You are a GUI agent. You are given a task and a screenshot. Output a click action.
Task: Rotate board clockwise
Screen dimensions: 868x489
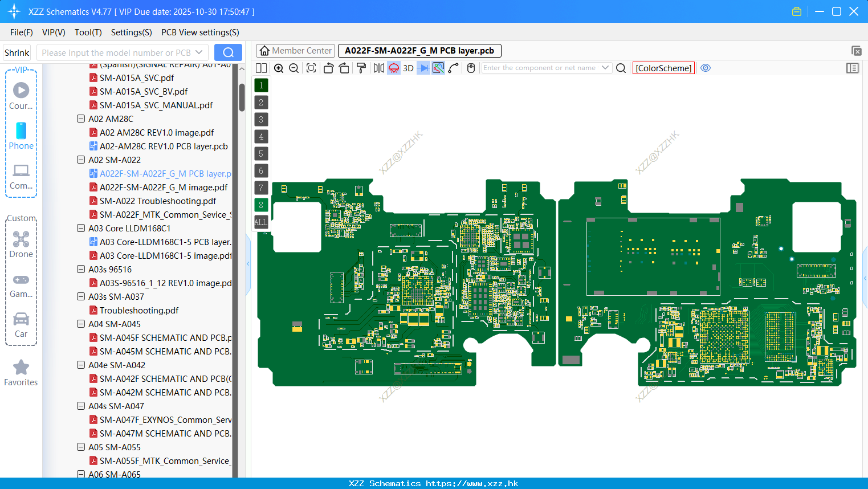(344, 68)
